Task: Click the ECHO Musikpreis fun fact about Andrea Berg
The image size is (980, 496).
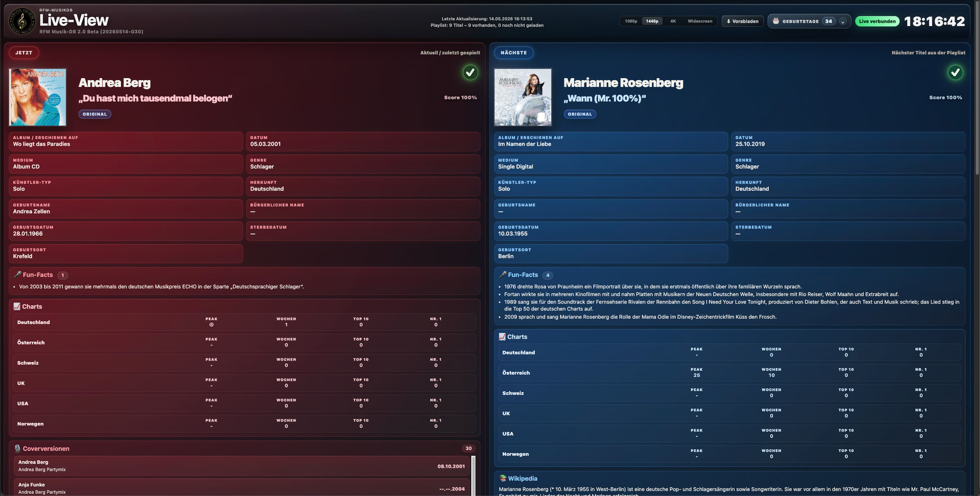Action: (x=161, y=287)
